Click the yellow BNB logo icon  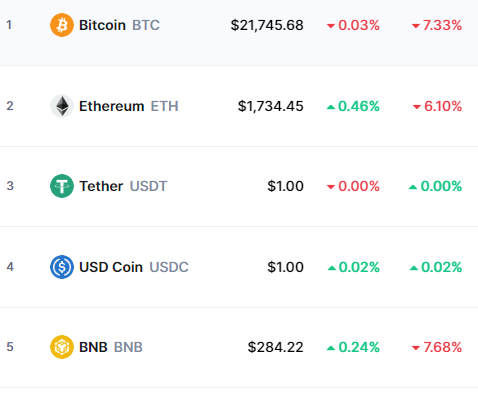[62, 347]
